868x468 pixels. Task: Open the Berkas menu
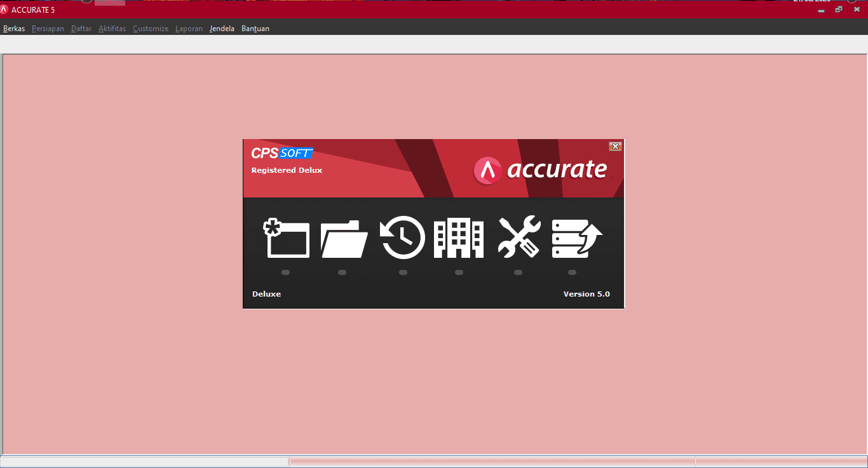click(14, 29)
